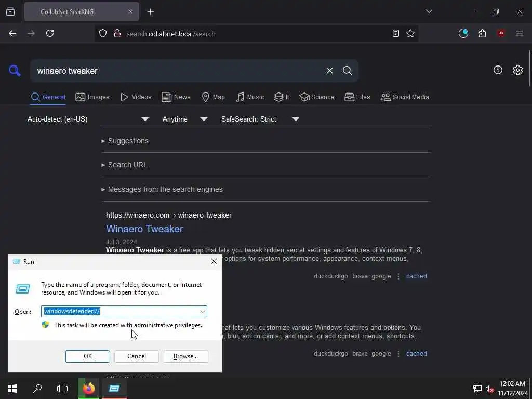532x399 pixels.
Task: Click the muted volume tray icon
Action: [489, 389]
